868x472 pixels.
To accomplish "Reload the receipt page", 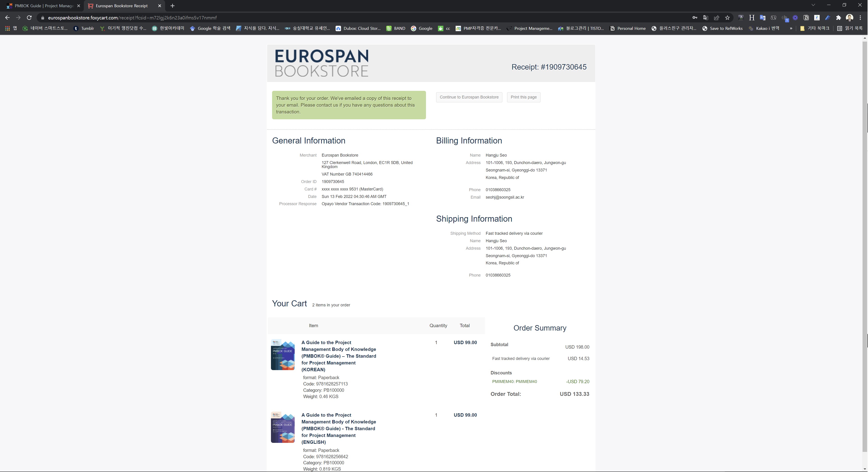I will [x=29, y=18].
